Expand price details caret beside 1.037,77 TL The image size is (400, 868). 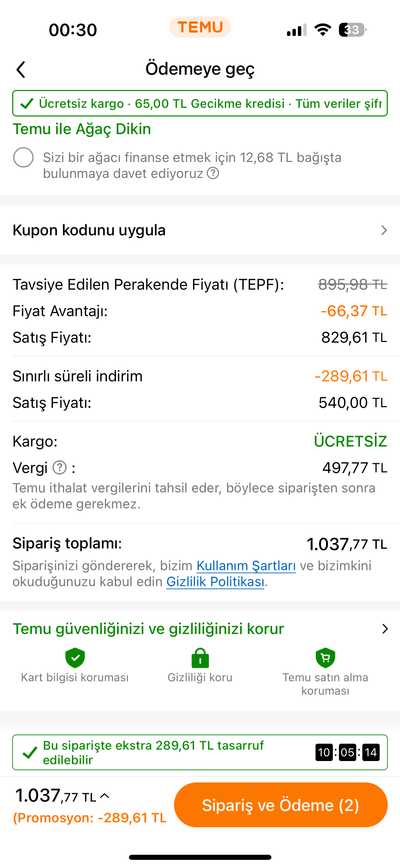click(x=105, y=796)
